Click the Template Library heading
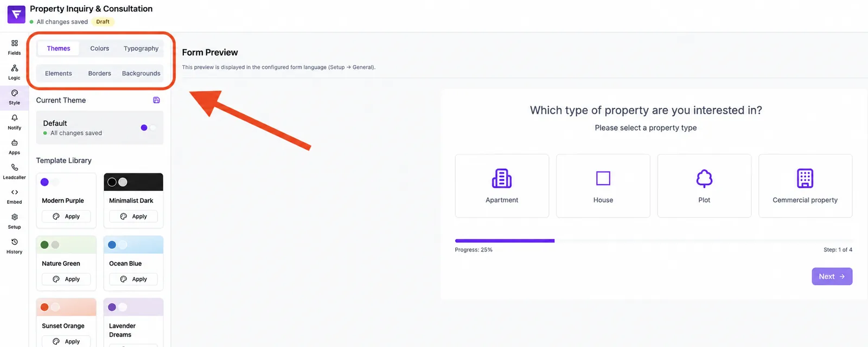The width and height of the screenshot is (868, 347). 64,160
